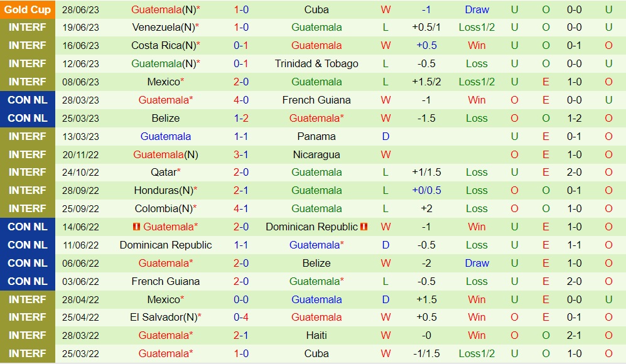626x364 pixels.
Task: Select the Nicaragua away team
Action: 316,154
